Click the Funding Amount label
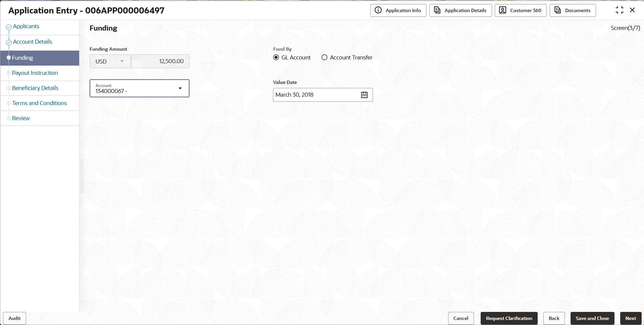This screenshot has width=644, height=325. (x=108, y=49)
